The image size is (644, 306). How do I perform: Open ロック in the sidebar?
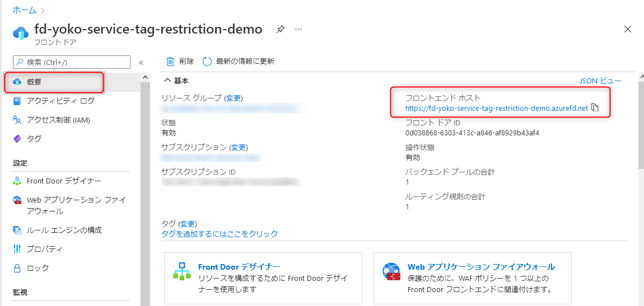click(38, 268)
